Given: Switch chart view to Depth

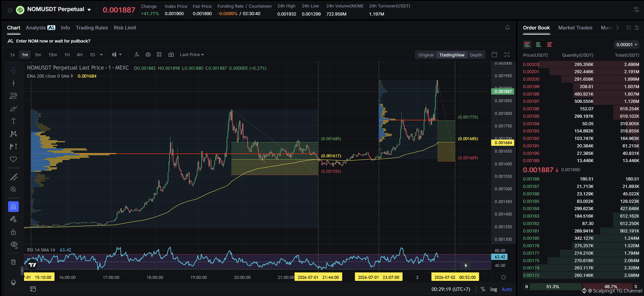Looking at the screenshot, I should [x=476, y=55].
